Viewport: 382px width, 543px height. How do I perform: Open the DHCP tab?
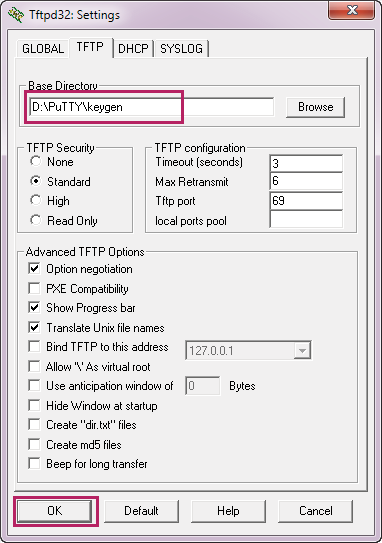coord(133,48)
